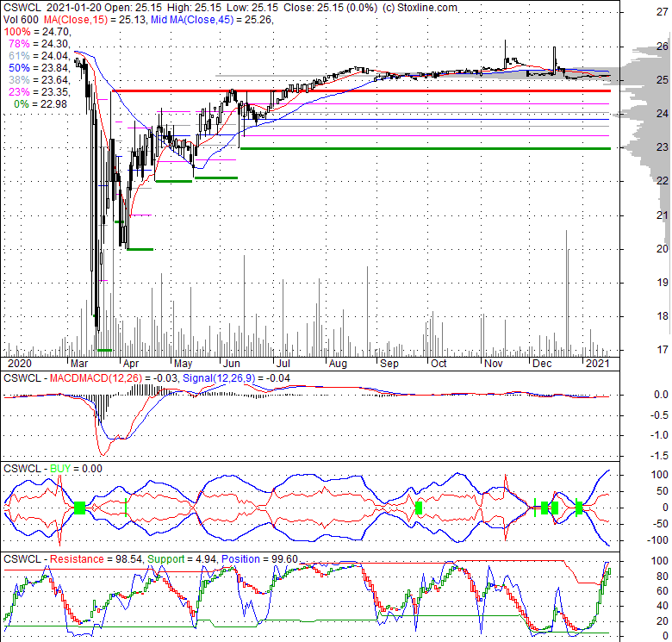Click the 'Sep' month label on time axis
Screen dimensions: 672x642
(x=389, y=364)
